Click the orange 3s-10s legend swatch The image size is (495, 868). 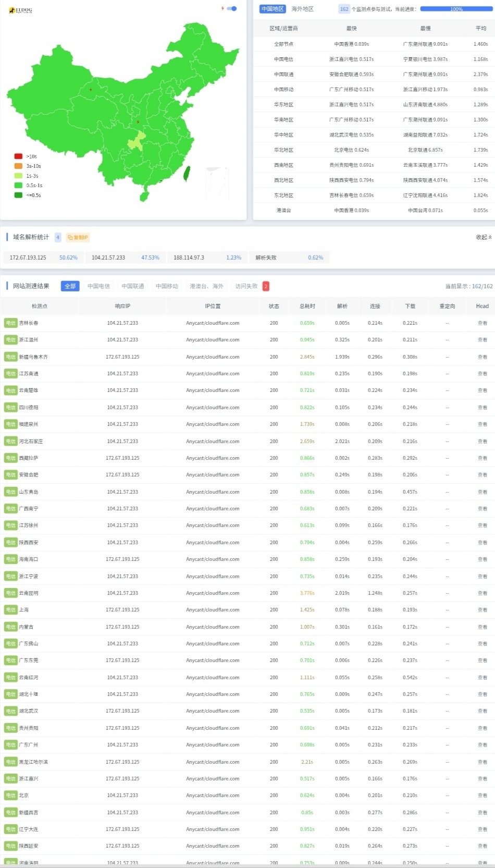click(18, 166)
